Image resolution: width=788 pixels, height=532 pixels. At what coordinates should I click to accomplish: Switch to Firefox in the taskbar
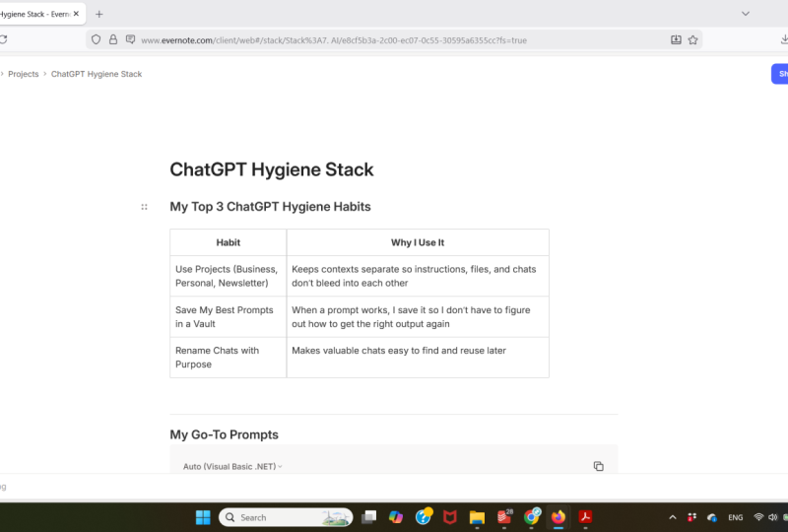[558, 517]
